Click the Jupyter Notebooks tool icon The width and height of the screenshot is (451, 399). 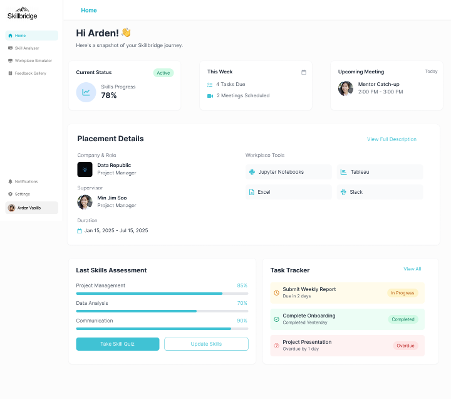[252, 172]
